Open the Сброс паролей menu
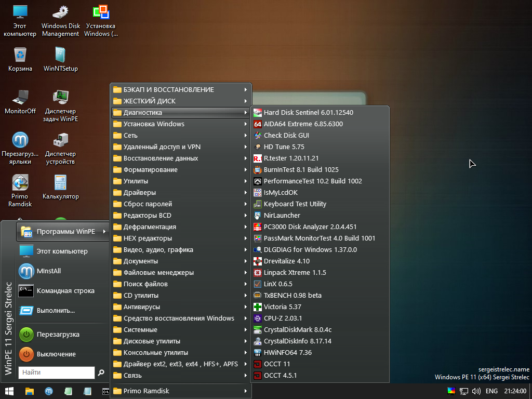This screenshot has width=532, height=399. click(181, 204)
